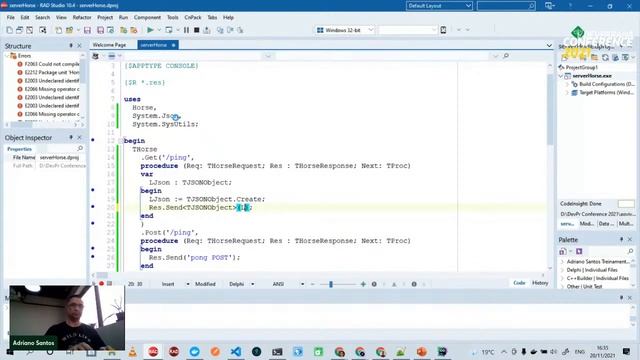Open the File menu
Image resolution: width=640 pixels, height=360 pixels.
click(11, 18)
